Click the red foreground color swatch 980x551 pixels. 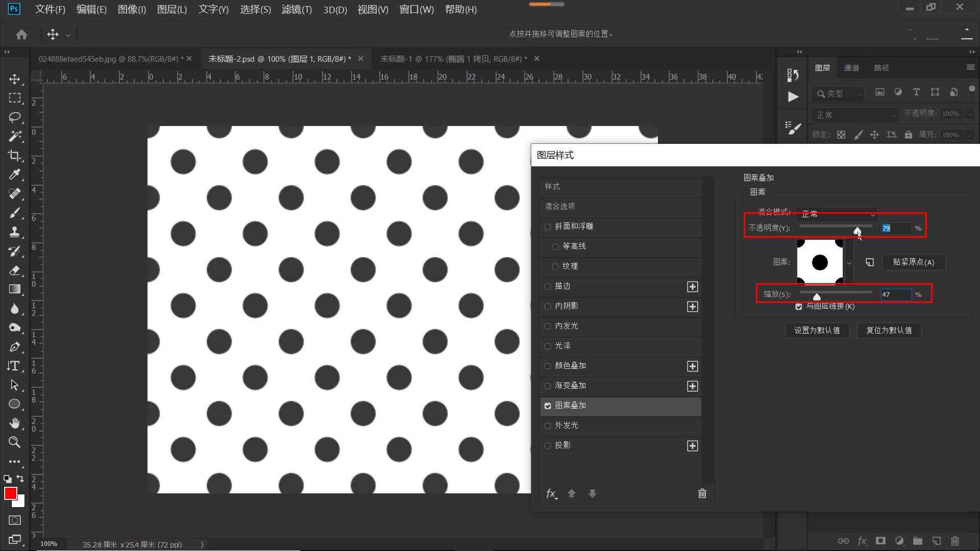pos(10,493)
